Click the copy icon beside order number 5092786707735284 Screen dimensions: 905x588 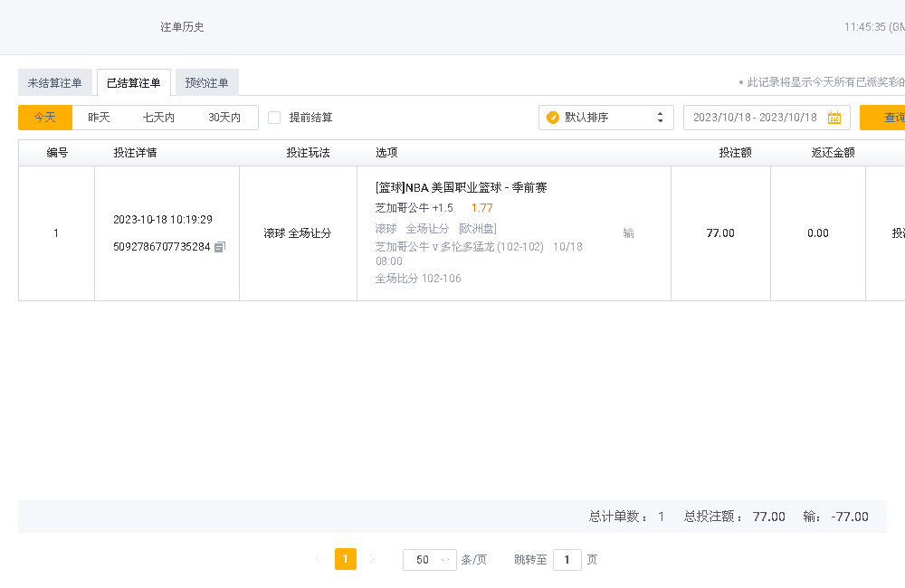pyautogui.click(x=220, y=247)
